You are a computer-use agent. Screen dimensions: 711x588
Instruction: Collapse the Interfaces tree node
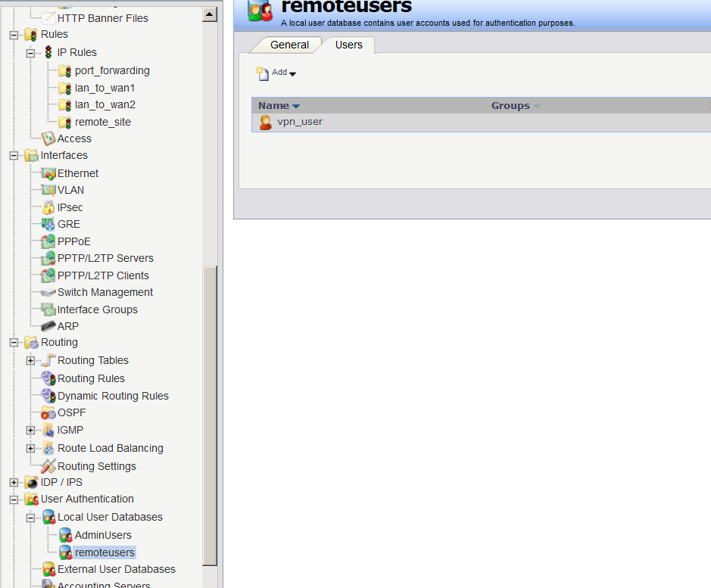click(x=14, y=156)
